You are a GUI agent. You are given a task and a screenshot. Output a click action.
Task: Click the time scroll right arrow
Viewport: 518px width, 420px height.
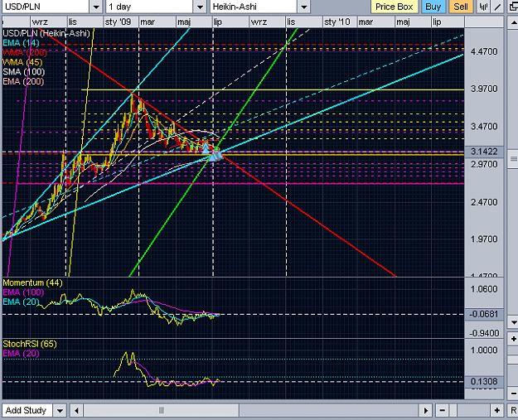(426, 411)
